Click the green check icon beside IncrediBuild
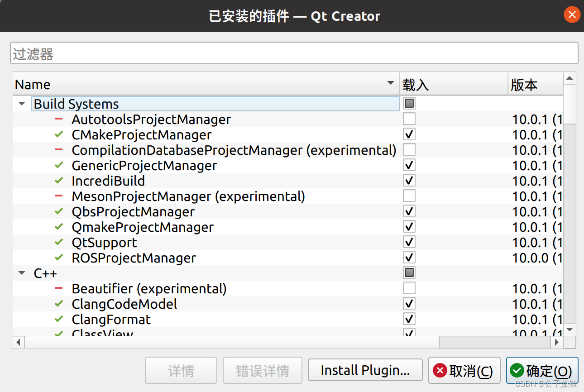Viewport: 584px width, 392px height. (x=58, y=181)
